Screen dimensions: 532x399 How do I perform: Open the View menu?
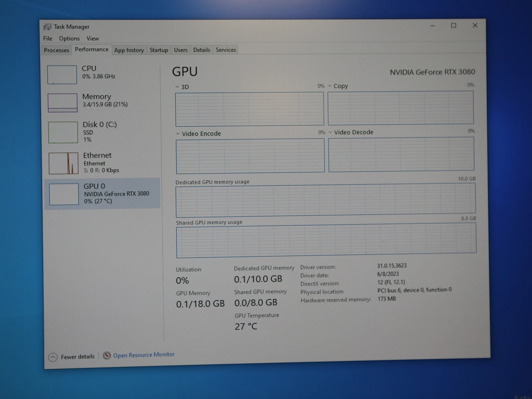pyautogui.click(x=92, y=38)
